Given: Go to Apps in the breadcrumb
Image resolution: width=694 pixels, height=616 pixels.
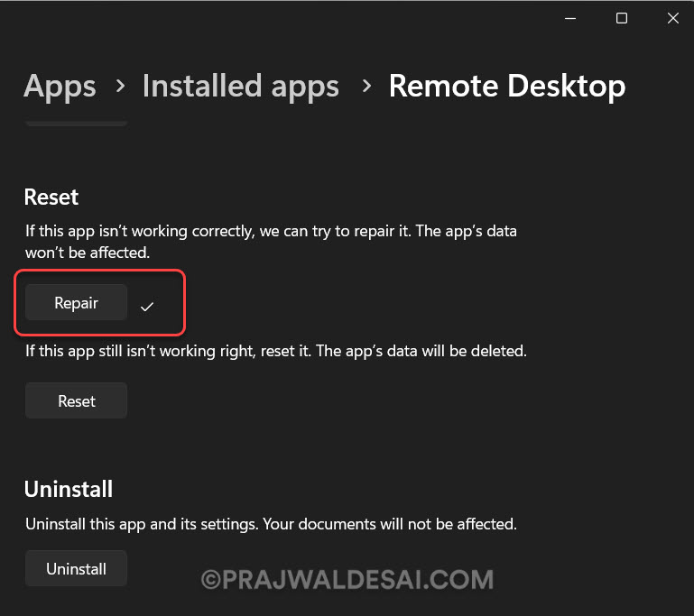Looking at the screenshot, I should (x=60, y=87).
